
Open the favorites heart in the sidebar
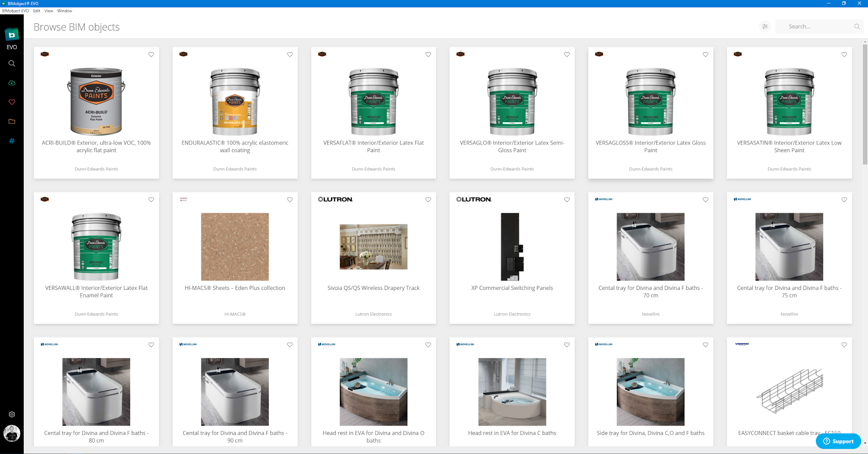pos(12,102)
